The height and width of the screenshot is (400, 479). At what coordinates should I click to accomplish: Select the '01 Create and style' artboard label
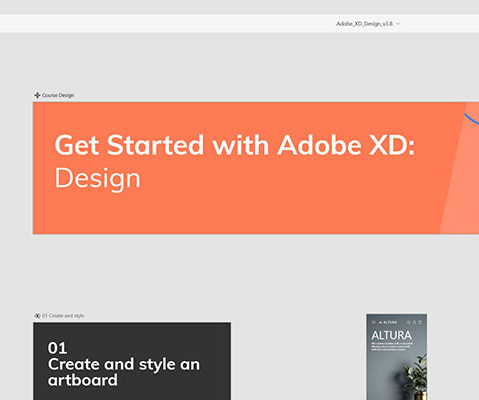(x=63, y=316)
